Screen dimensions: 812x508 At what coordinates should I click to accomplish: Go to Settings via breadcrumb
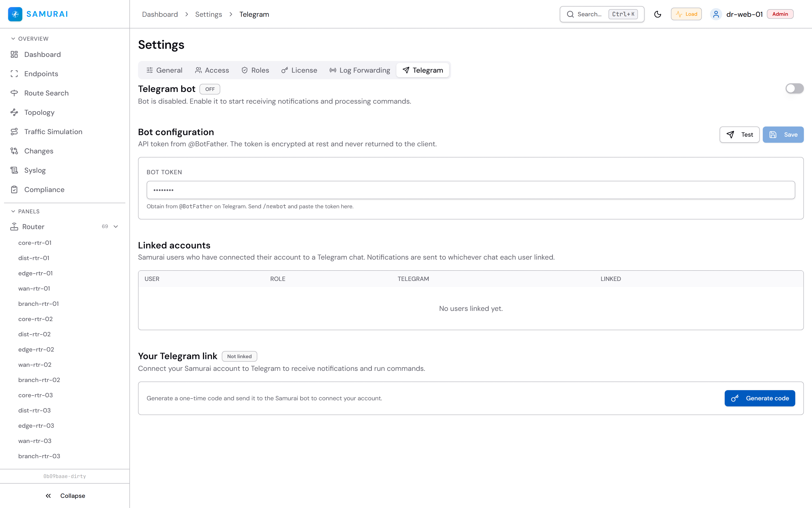[x=209, y=14]
